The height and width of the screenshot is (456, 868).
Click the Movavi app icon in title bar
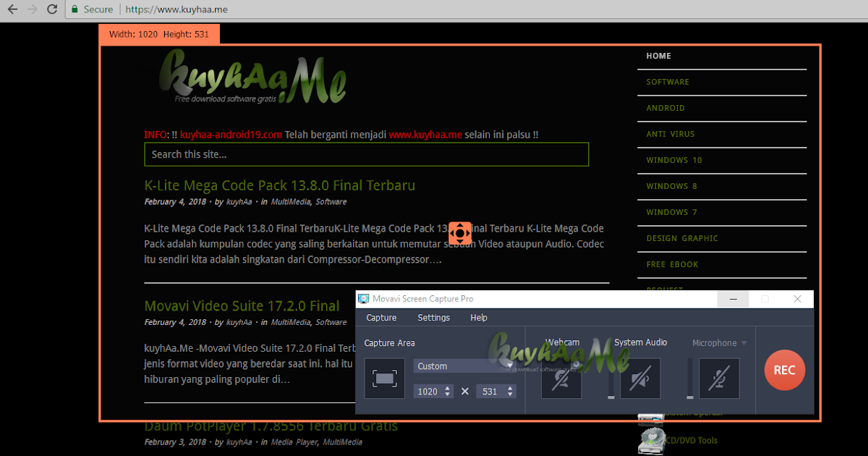pos(363,299)
